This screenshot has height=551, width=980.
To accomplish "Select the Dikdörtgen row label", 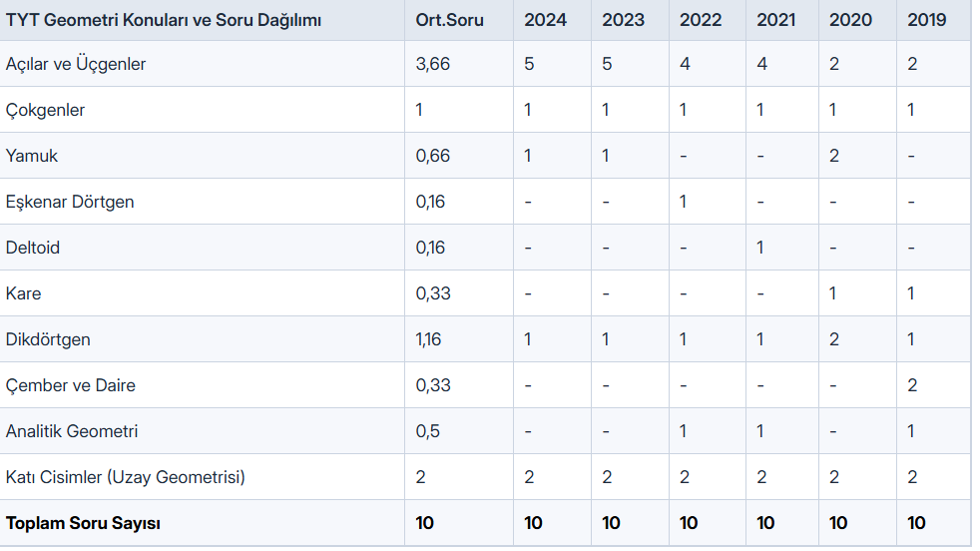I will click(x=48, y=339).
